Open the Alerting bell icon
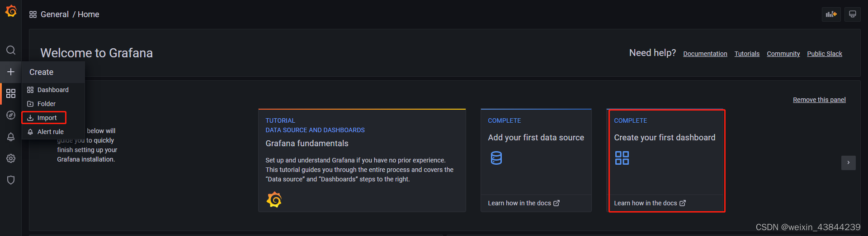 (x=11, y=137)
